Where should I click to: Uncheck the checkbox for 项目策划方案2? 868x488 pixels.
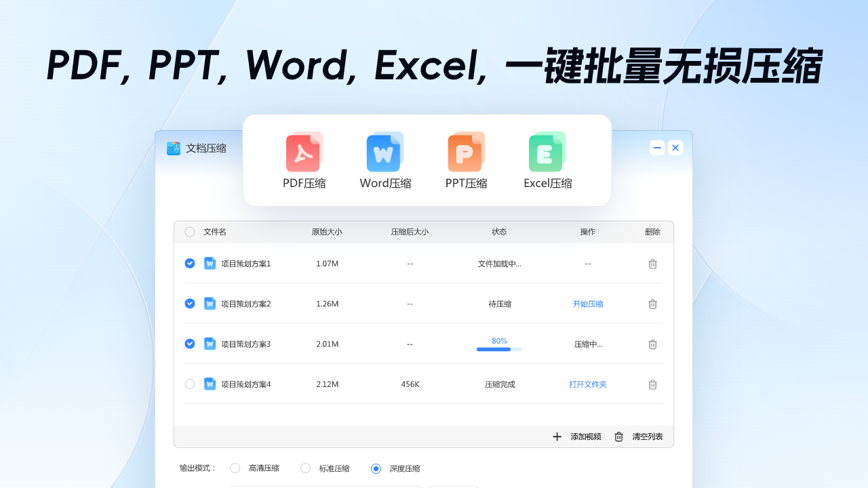coord(190,304)
